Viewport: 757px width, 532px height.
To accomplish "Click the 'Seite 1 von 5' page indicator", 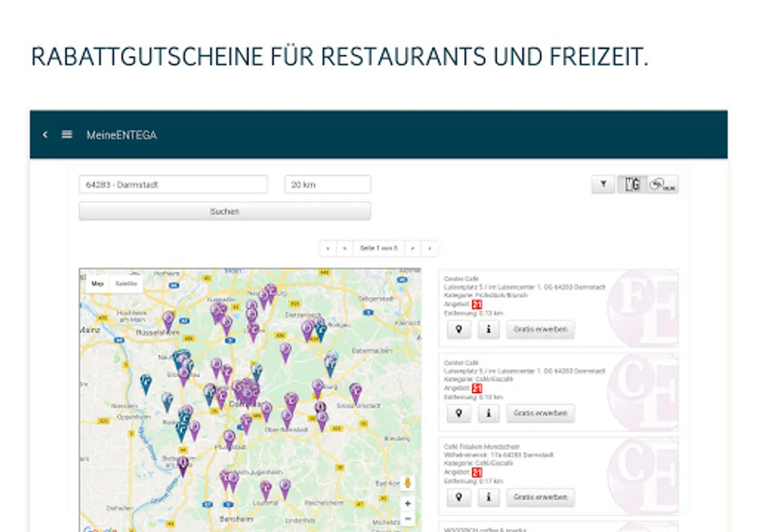I will 378,248.
